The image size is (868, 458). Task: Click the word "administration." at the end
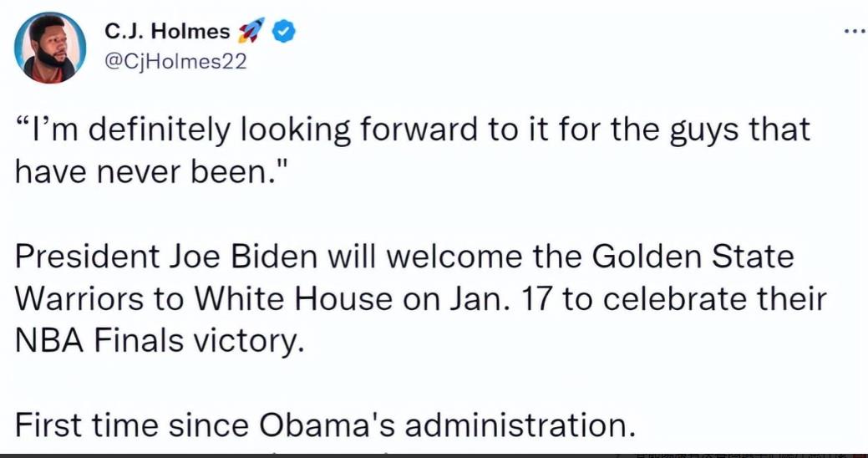click(520, 426)
